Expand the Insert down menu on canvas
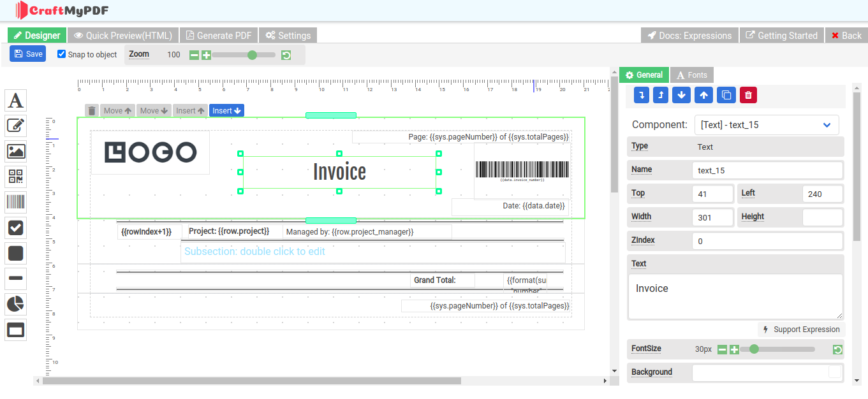The width and height of the screenshot is (868, 399). pos(226,110)
